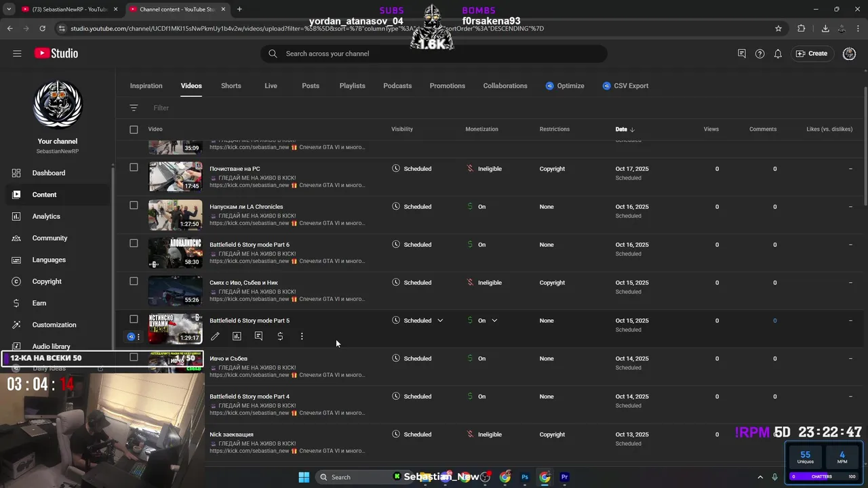Expand monetization dropdown for Battlefield Part 5

click(x=494, y=321)
